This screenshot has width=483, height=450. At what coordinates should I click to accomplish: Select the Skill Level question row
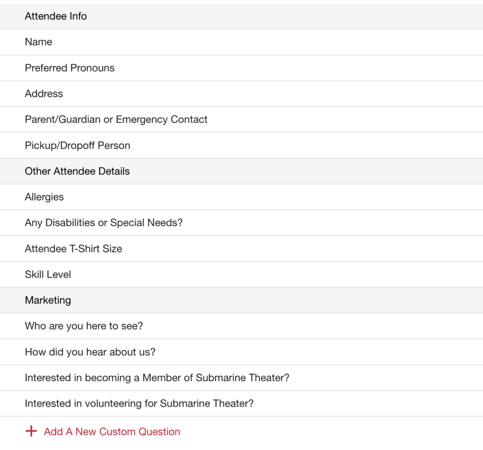[x=241, y=274]
